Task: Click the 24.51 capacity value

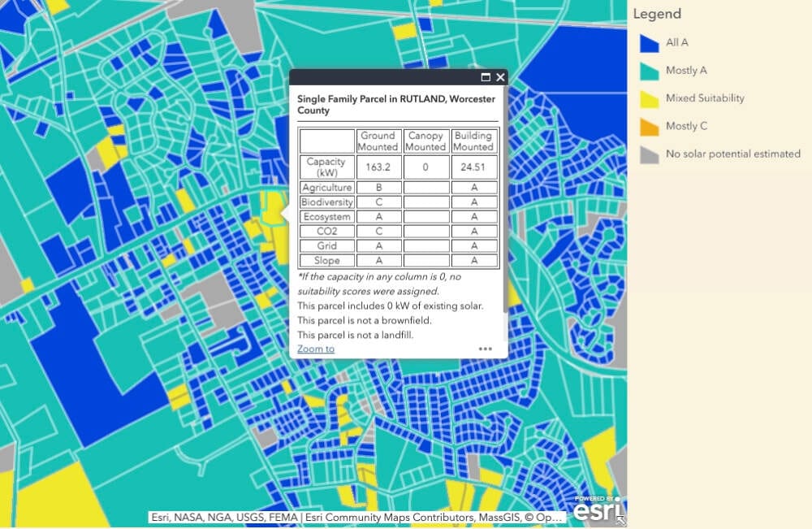Action: [473, 167]
